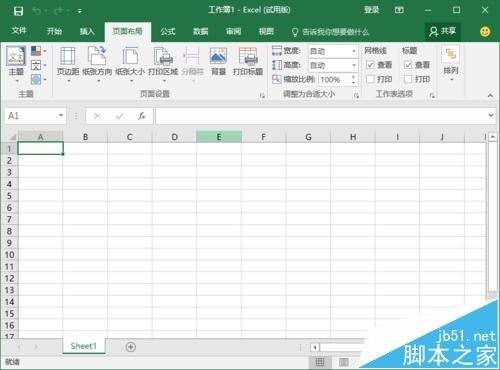The image size is (500, 370).
Task: Expand the Width (宽度) dropdown
Action: point(354,51)
